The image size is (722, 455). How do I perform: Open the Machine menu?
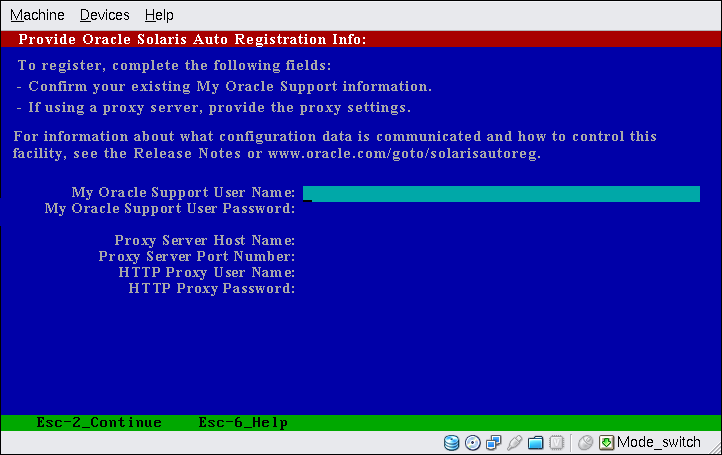pos(37,15)
